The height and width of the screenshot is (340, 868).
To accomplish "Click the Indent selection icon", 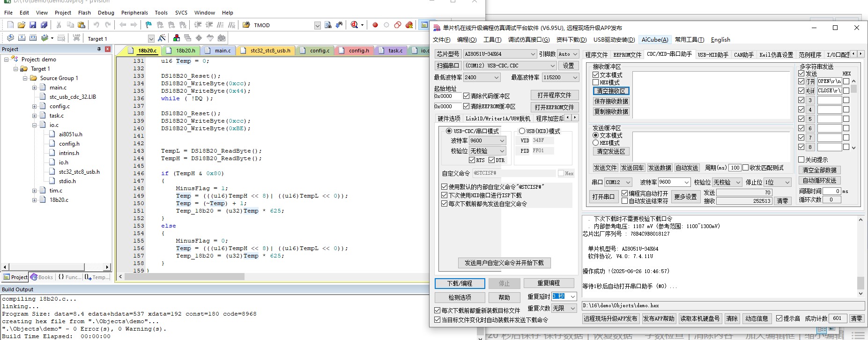I will (198, 25).
